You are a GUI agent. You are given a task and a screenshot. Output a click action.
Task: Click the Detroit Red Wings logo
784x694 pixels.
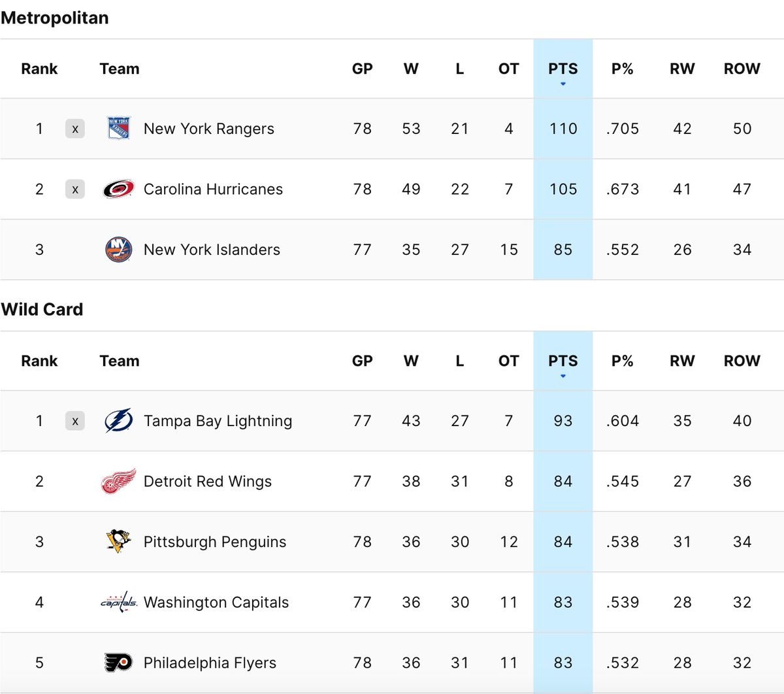tap(119, 482)
